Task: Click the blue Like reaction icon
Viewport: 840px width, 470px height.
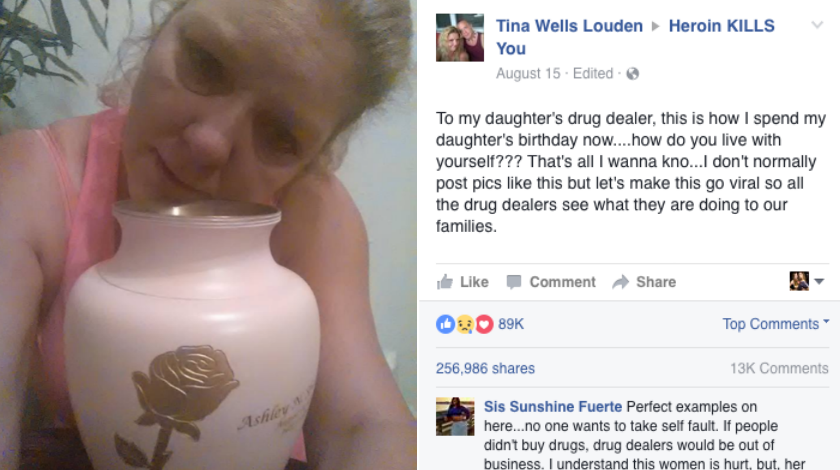Action: click(445, 324)
